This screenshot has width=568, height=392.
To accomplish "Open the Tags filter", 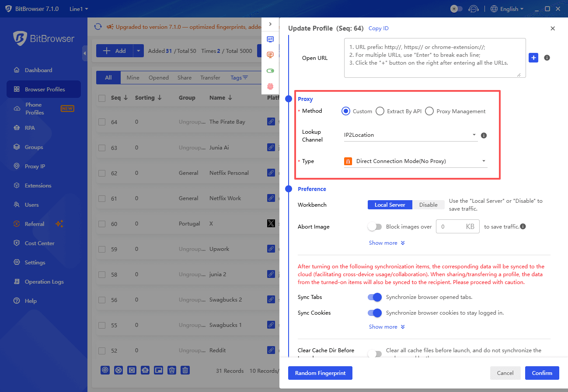I will click(x=239, y=78).
